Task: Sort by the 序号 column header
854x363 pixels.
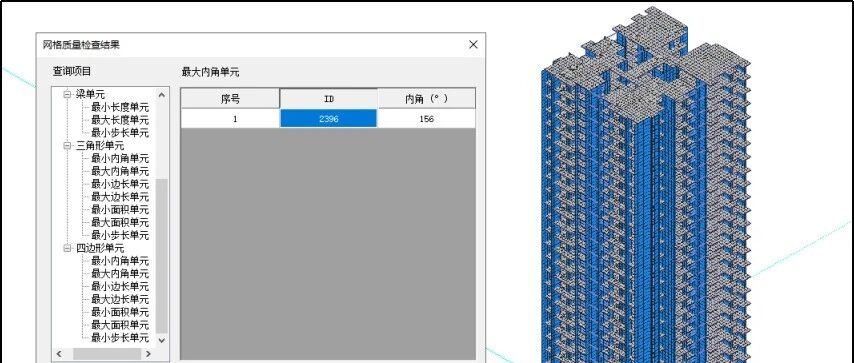Action: 230,99
